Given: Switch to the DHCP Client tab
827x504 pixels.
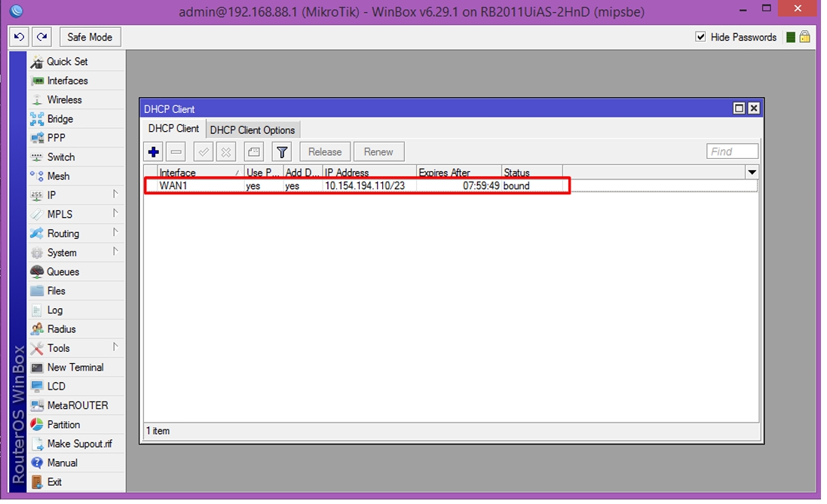Looking at the screenshot, I should 173,129.
